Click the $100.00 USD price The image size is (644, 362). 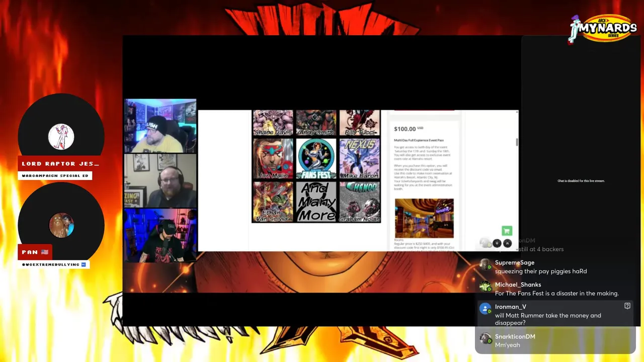409,129
